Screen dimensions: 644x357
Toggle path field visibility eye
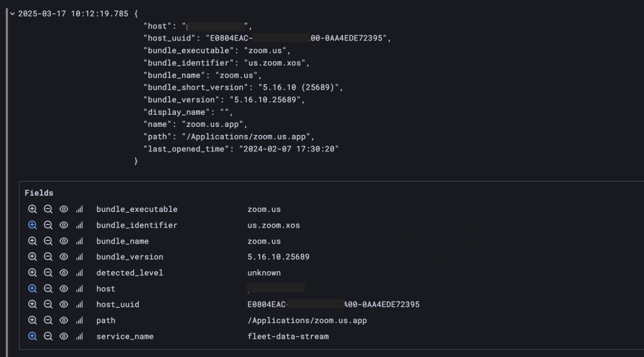point(64,320)
